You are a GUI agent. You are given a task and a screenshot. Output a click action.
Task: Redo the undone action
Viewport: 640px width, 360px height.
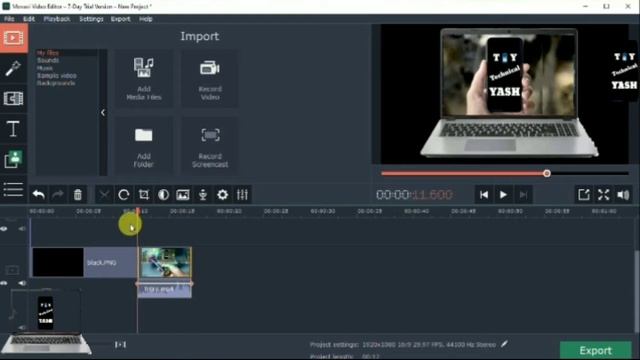pos(58,195)
